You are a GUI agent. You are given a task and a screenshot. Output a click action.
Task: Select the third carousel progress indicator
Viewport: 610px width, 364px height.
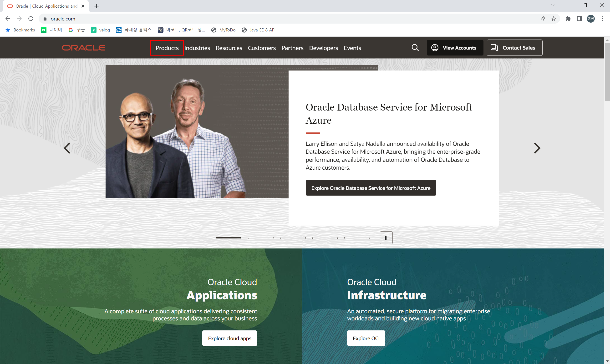293,238
